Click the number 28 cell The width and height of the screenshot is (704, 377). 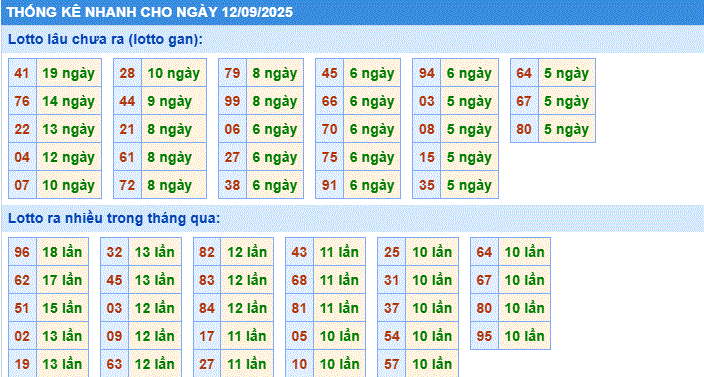128,73
